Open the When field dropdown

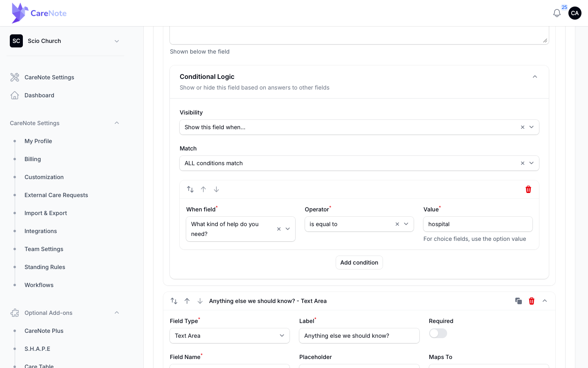point(241,229)
